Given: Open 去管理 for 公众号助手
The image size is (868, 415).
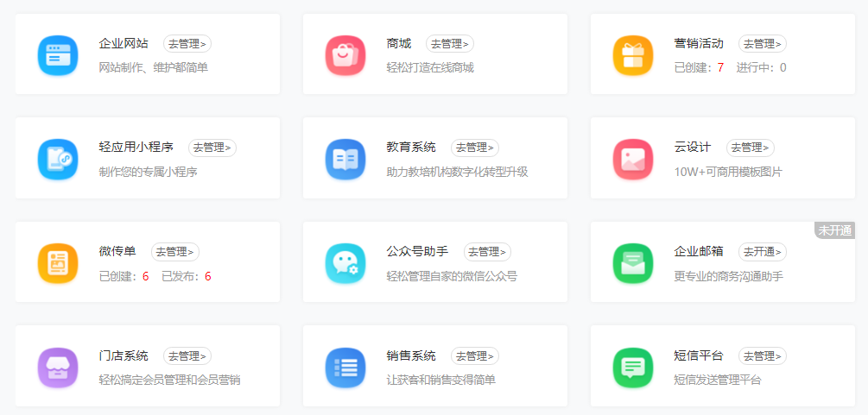Looking at the screenshot, I should (487, 252).
